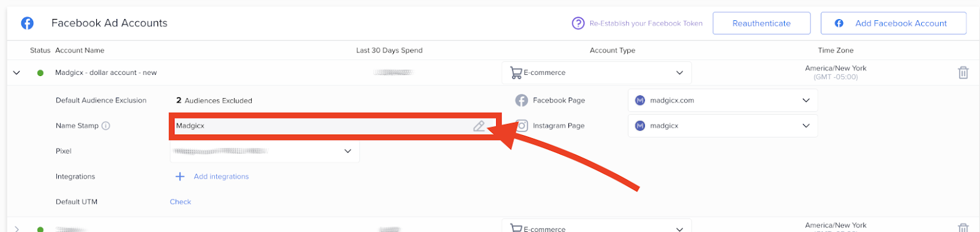Open Re-Establish your Facebook Token link

(646, 23)
